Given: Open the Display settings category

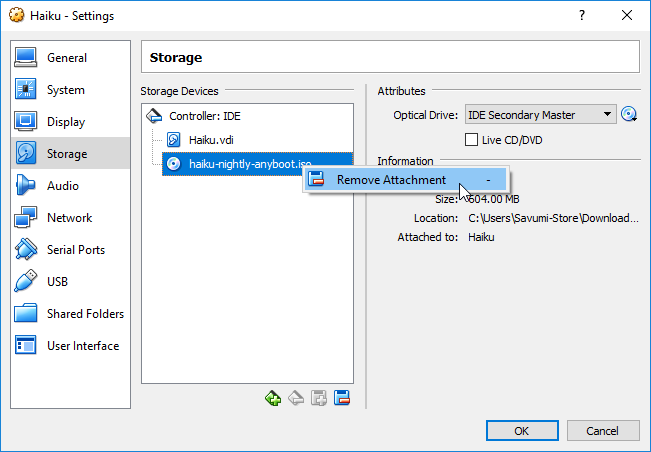Looking at the screenshot, I should 66,122.
